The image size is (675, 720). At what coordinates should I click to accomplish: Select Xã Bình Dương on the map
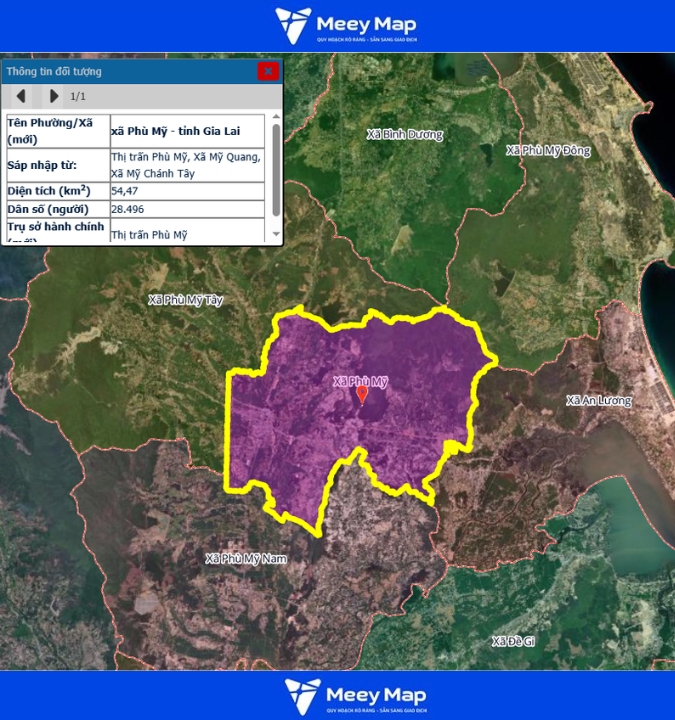pyautogui.click(x=404, y=133)
